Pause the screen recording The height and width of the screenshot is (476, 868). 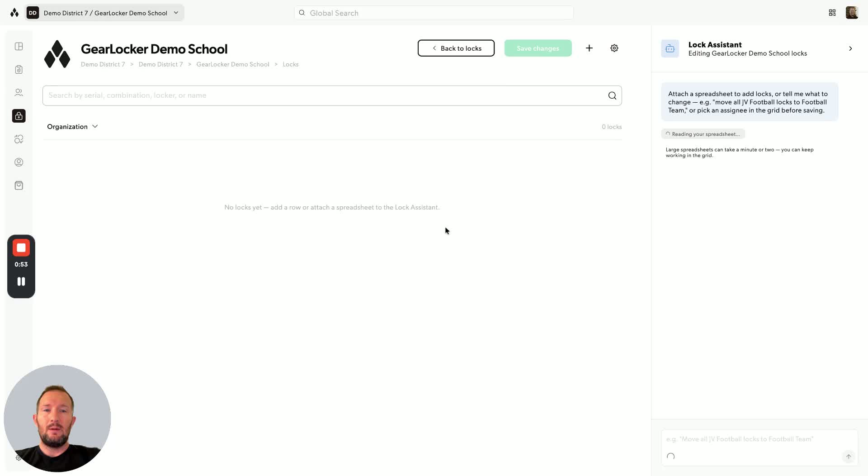tap(21, 281)
